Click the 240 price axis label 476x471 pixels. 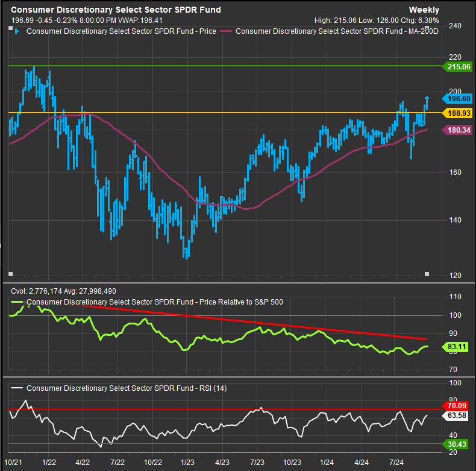pyautogui.click(x=455, y=26)
